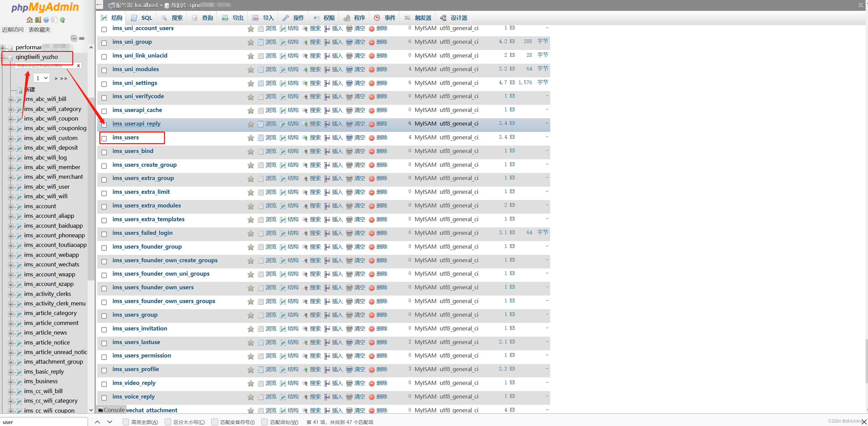Click the 近期访问 button
Screen dimensions: 868x426
click(x=13, y=29)
